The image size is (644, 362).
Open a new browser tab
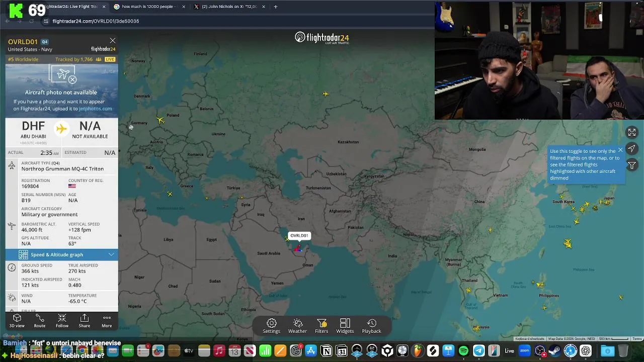276,7
